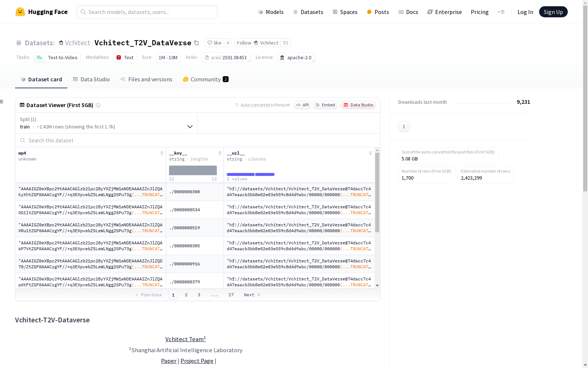Click the Datasets: breadcrumb label
Image resolution: width=588 pixels, height=368 pixels.
tap(40, 43)
